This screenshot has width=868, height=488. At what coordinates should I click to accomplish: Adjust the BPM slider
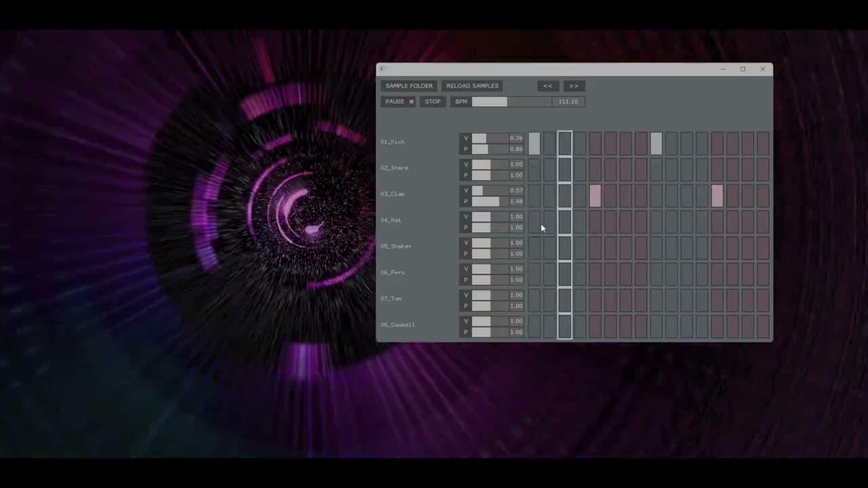coord(490,101)
